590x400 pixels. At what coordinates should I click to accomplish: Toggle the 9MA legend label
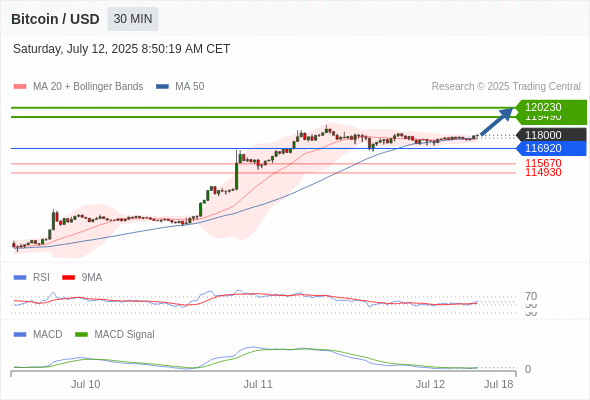coord(92,278)
